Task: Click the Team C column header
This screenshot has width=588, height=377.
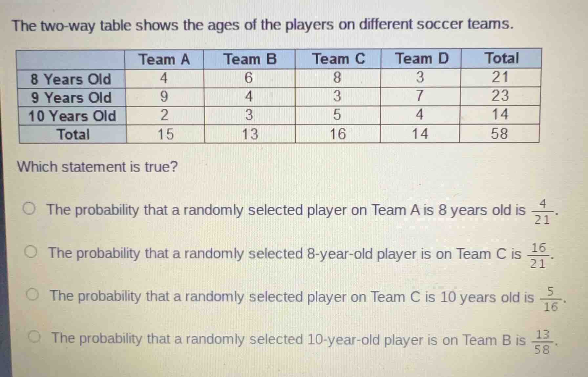Action: point(339,59)
